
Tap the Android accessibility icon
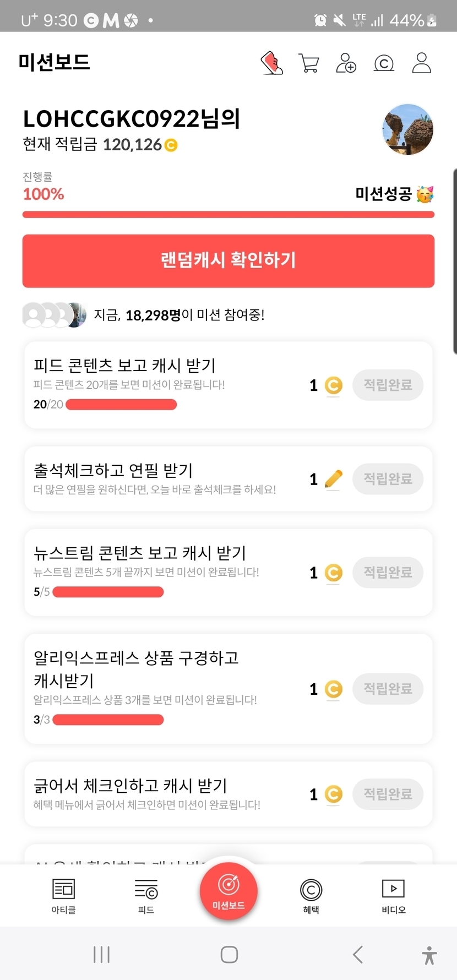tap(429, 955)
